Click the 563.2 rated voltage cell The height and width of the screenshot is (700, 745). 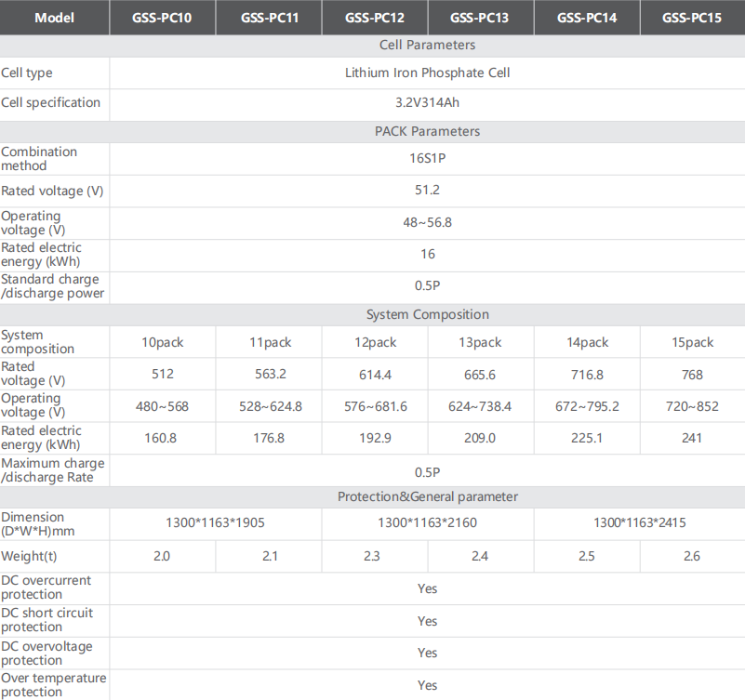click(271, 374)
